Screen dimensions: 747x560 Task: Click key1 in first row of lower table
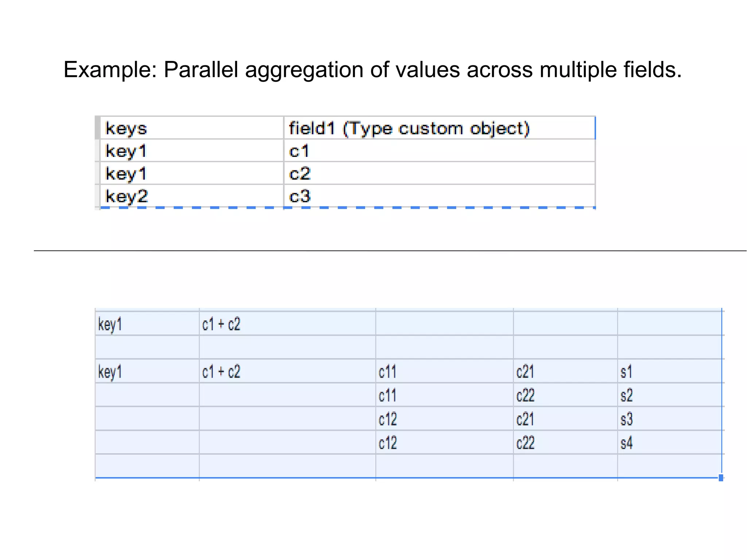tap(147, 324)
